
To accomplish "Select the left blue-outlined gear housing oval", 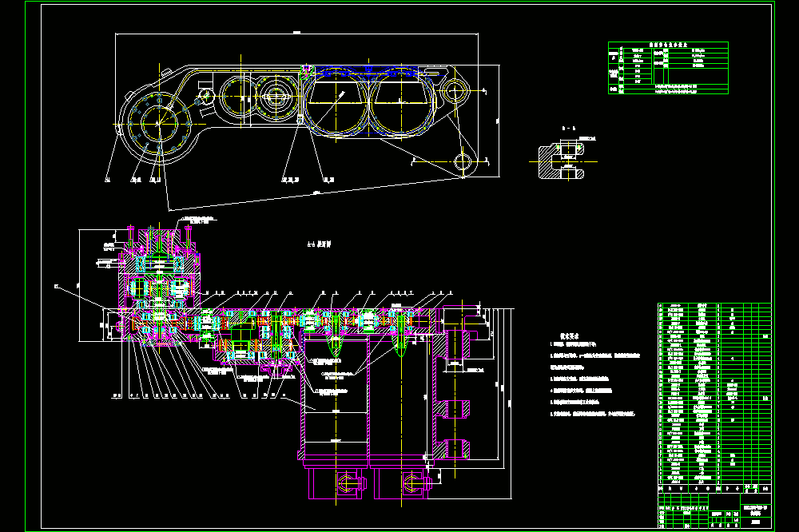I will [x=336, y=104].
